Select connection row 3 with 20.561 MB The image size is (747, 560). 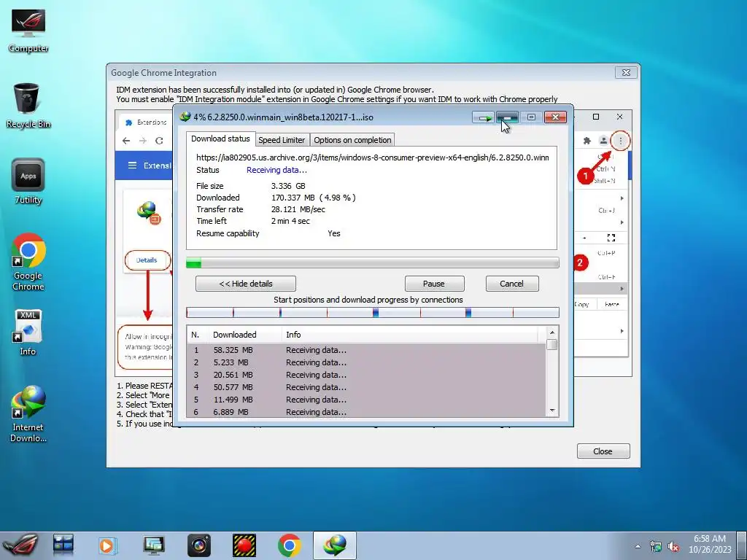(x=366, y=375)
